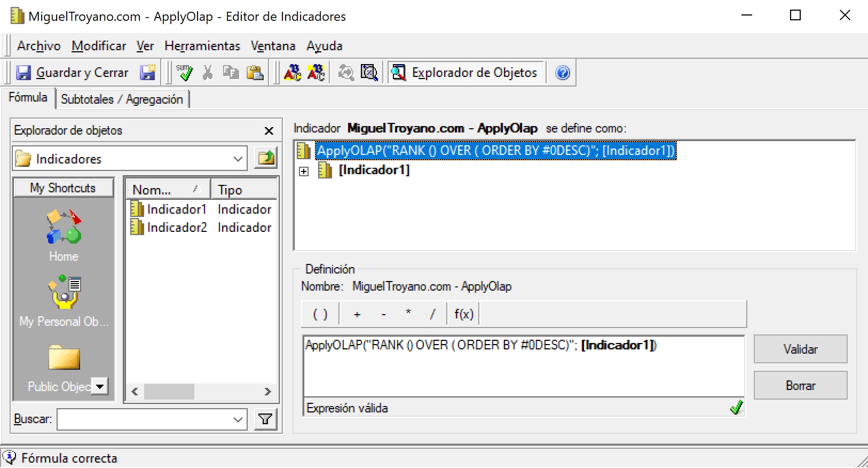Click the cut scissors icon
The image size is (868, 468).
208,73
